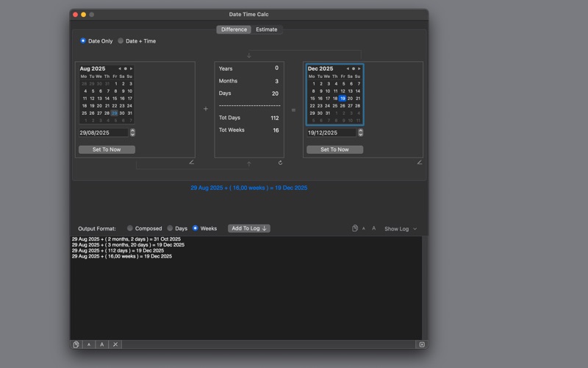The height and width of the screenshot is (368, 588).
Task: Decrease log font size in the bottom bar
Action: [89, 344]
